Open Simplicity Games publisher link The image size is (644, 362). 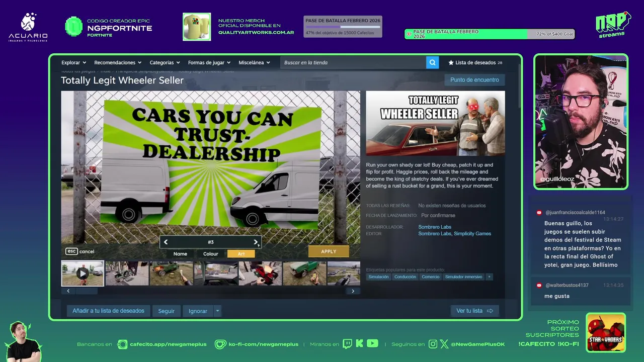click(472, 233)
